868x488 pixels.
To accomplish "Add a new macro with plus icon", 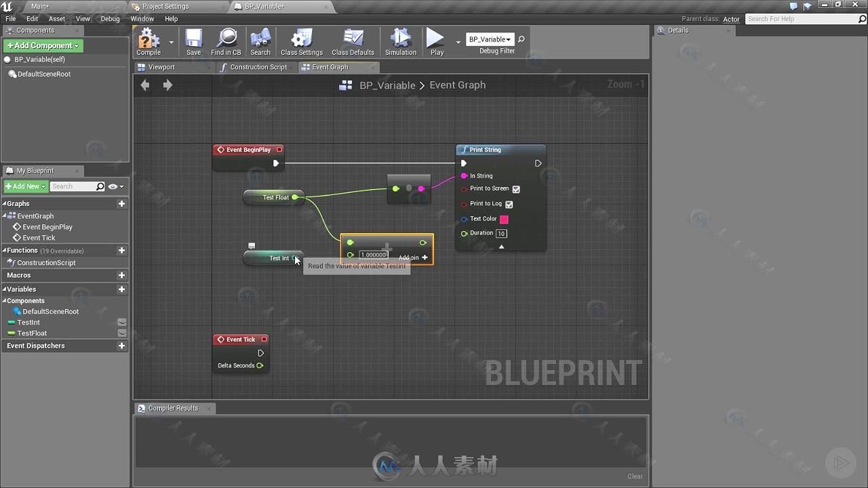I will click(121, 275).
